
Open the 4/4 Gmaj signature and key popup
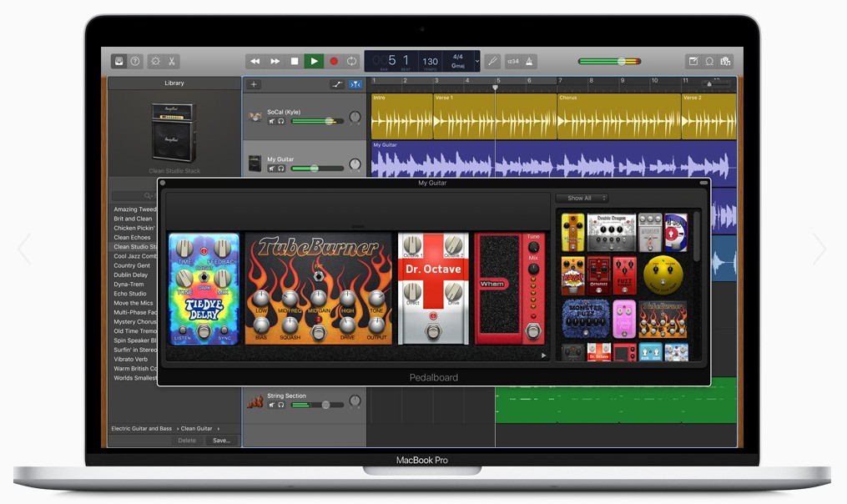point(458,61)
